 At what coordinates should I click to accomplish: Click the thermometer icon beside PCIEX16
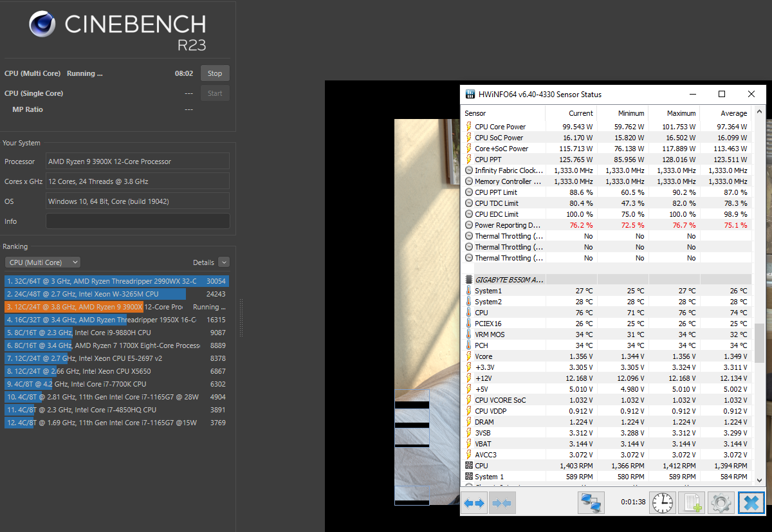coord(468,324)
